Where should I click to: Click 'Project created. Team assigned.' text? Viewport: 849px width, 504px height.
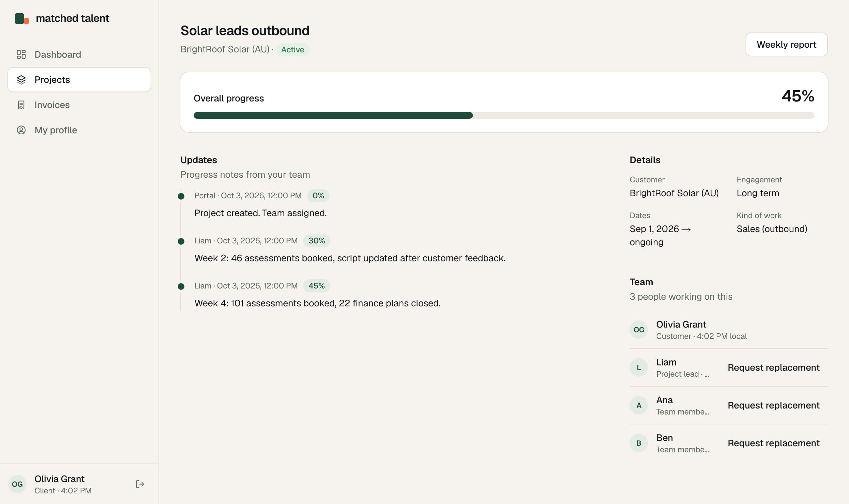[260, 213]
